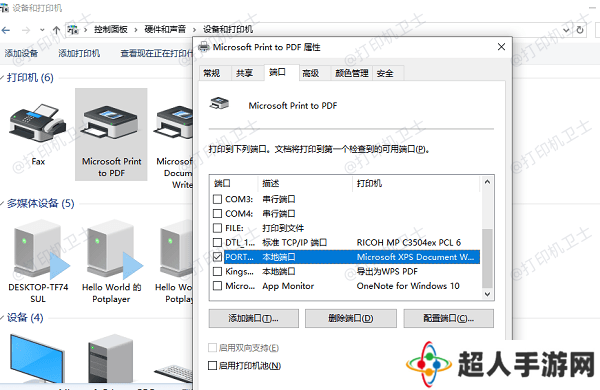Select the Microsoft XPS Document W... row
Screen dimensions: 600x390
346,257
